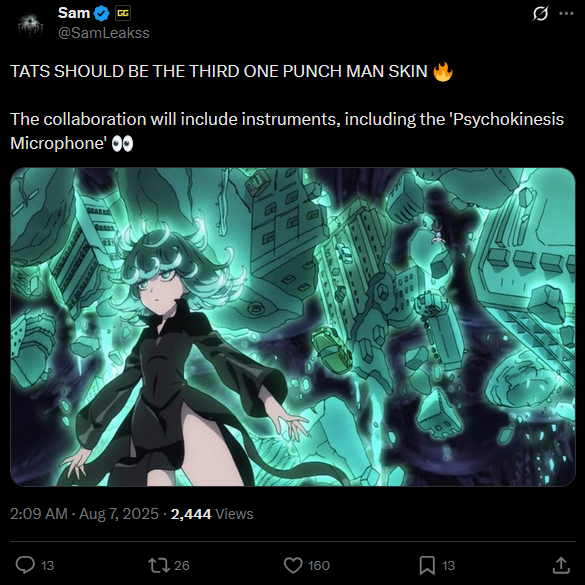Open the @SamLeakss handle link
585x585 pixels.
click(x=104, y=33)
